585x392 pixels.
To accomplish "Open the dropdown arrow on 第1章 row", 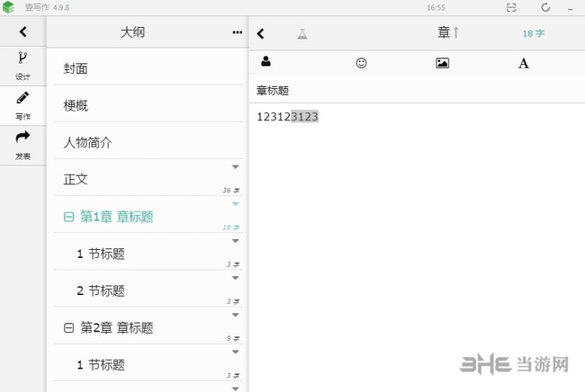I will [236, 204].
